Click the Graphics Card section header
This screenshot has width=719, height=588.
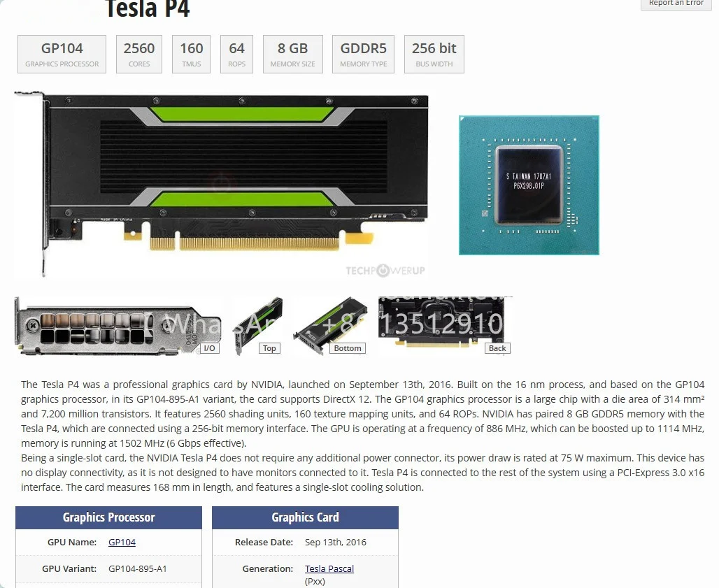[x=305, y=517]
